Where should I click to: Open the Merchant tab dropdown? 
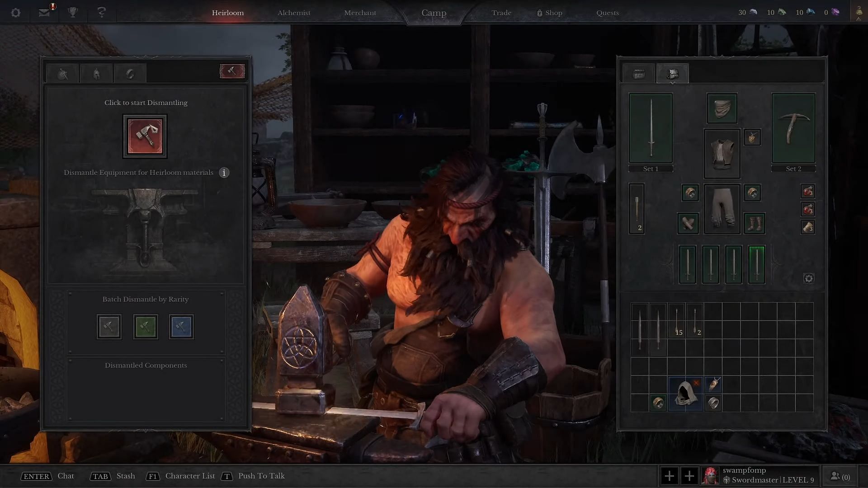(x=359, y=12)
